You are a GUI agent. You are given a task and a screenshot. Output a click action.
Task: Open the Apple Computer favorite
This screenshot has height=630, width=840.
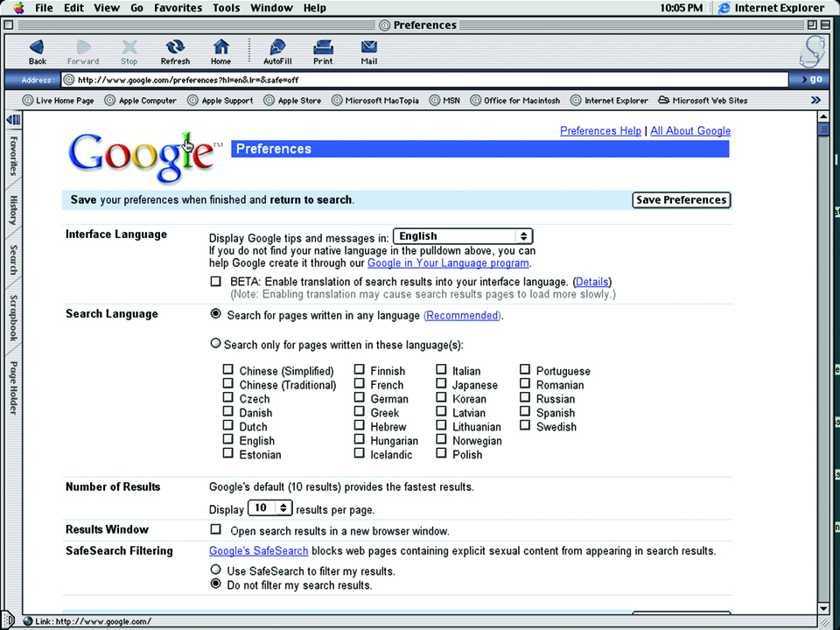(x=140, y=100)
